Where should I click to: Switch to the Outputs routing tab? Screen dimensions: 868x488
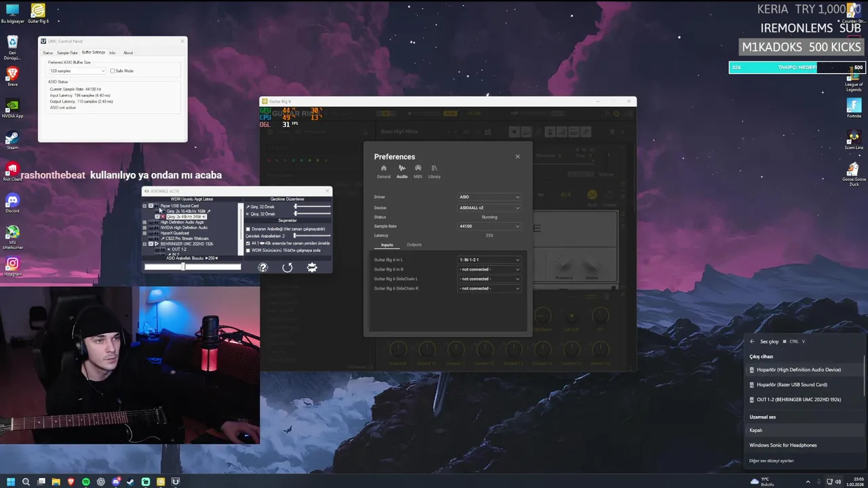click(x=414, y=245)
